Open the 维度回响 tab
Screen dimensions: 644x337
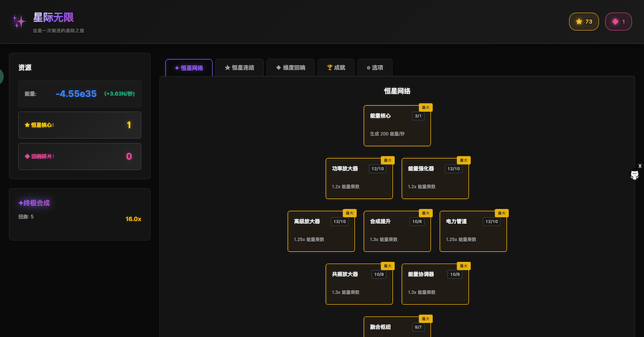[x=290, y=68]
